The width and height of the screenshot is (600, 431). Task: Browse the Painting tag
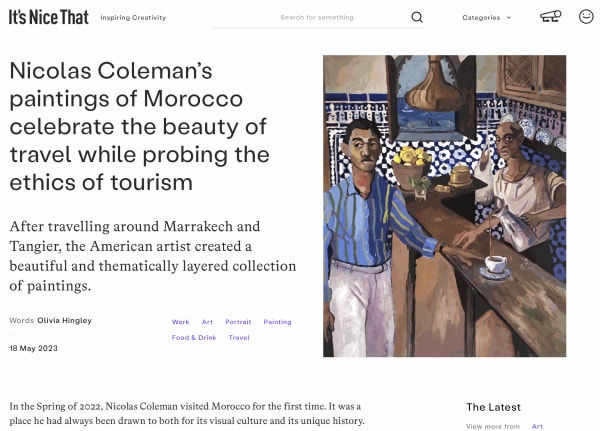(277, 322)
